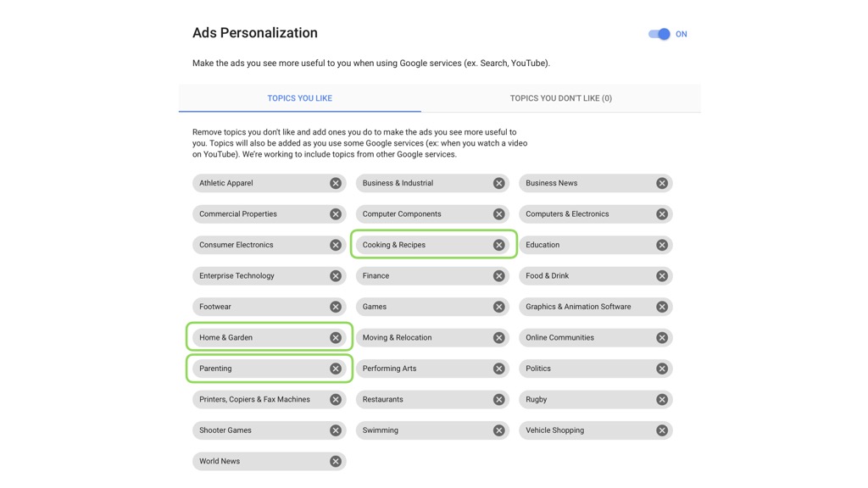Click the Education topic label
This screenshot has height=488, width=868.
point(542,245)
